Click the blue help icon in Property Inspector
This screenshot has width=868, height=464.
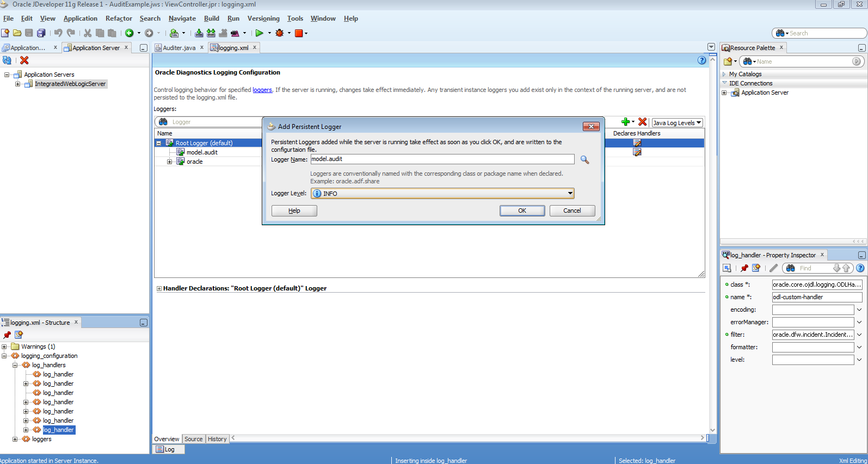pyautogui.click(x=860, y=268)
